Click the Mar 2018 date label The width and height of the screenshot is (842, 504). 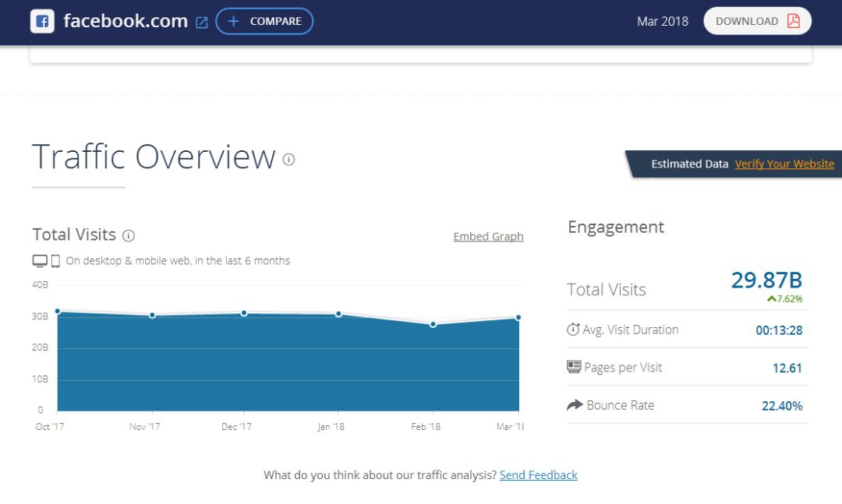662,22
